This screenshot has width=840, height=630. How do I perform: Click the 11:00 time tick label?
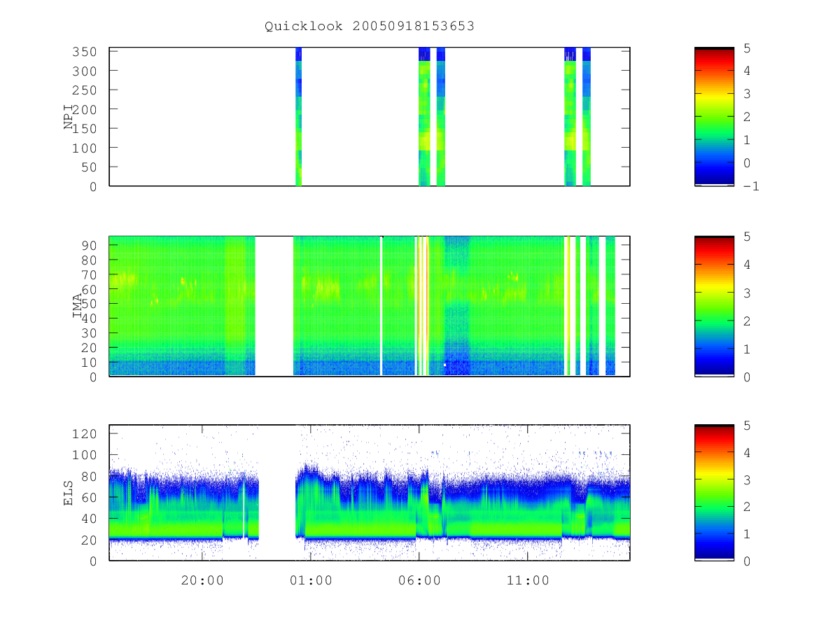click(x=527, y=580)
